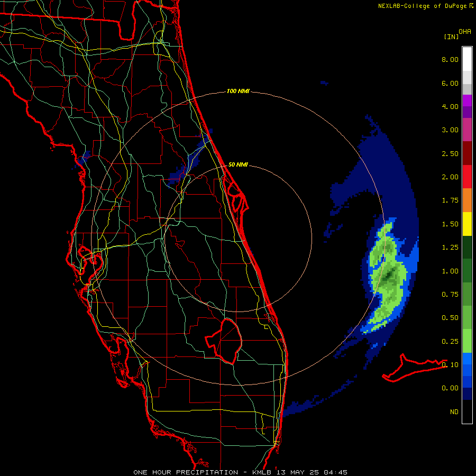Screen dimensions: 476x476
Task: Click the OHA product label
Action: [x=465, y=32]
